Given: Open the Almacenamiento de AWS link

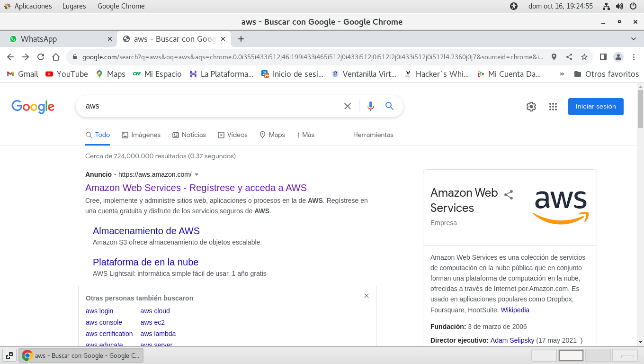Looking at the screenshot, I should pyautogui.click(x=146, y=231).
